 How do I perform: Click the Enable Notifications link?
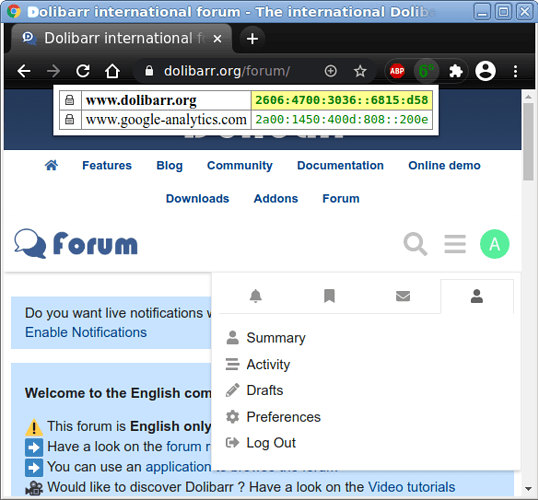pyautogui.click(x=86, y=332)
